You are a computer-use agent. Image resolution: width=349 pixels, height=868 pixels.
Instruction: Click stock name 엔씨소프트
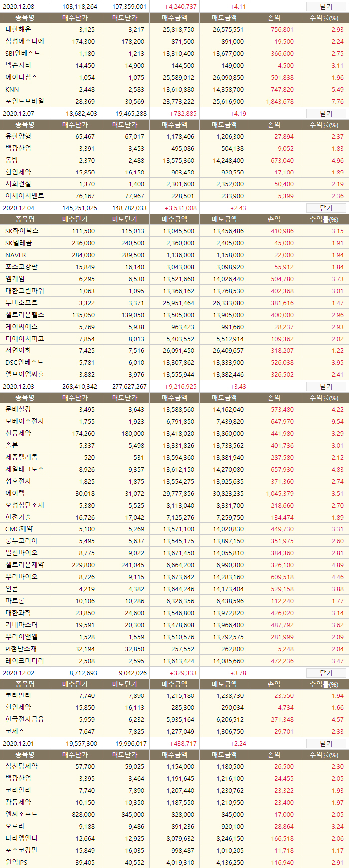click(21, 814)
